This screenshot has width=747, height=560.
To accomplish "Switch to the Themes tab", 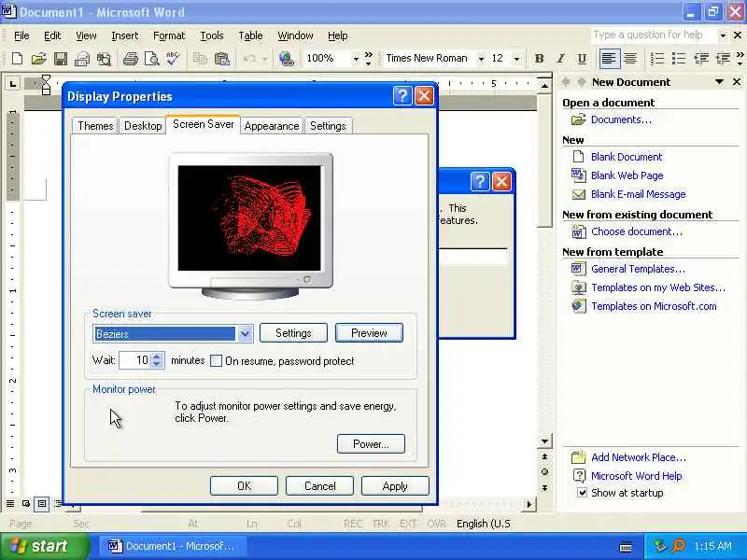I will tap(95, 126).
